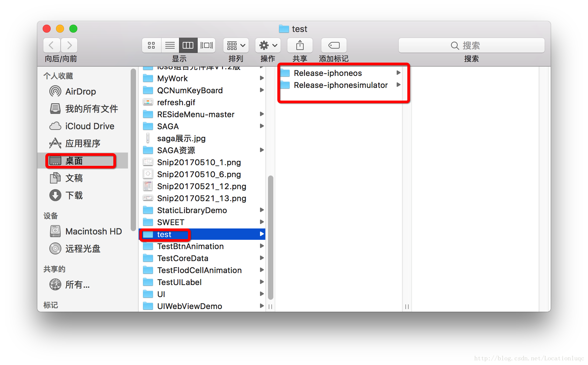Select the TestUILabel folder
Image resolution: width=588 pixels, height=365 pixels.
(202, 282)
